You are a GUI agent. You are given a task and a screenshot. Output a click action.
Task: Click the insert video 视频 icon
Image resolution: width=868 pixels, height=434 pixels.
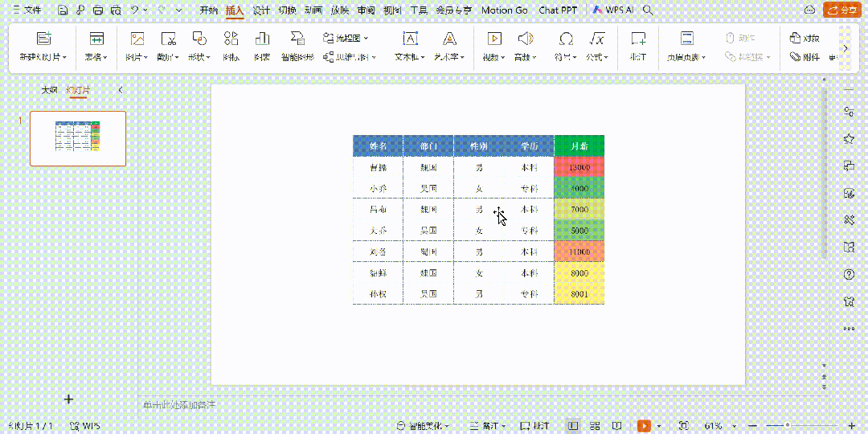coord(493,39)
